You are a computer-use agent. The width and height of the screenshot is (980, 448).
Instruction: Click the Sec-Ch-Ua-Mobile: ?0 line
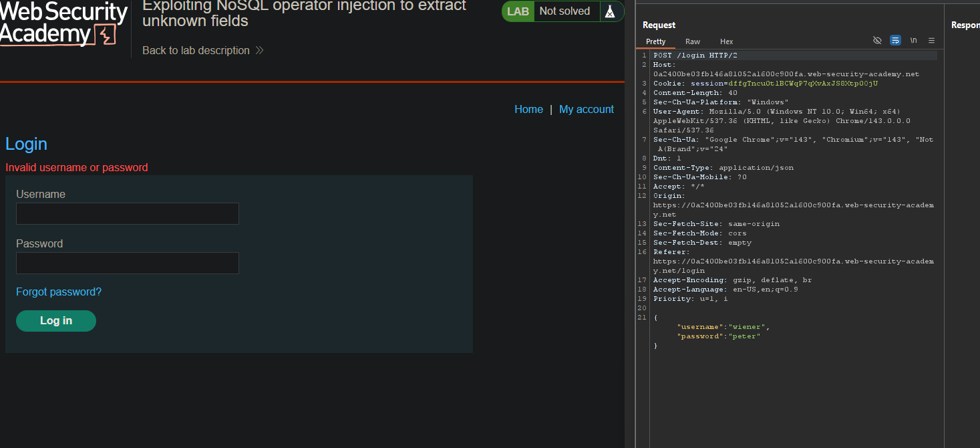700,177
